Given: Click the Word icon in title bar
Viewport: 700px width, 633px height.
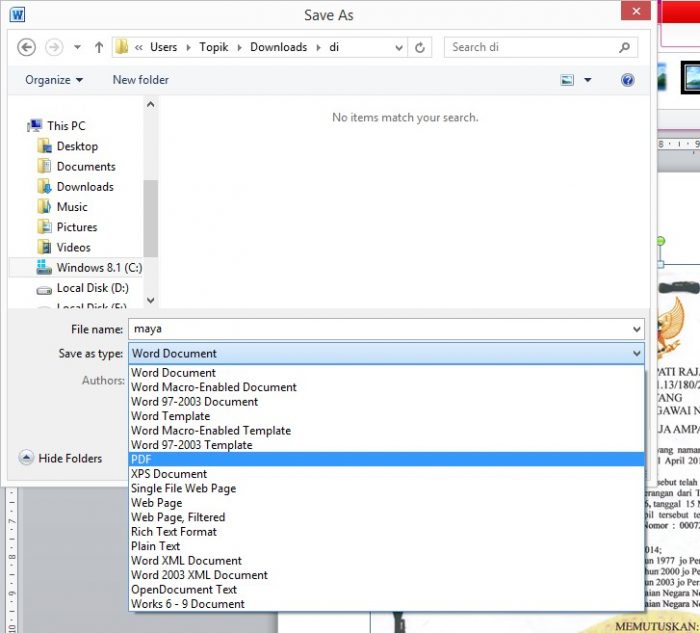Looking at the screenshot, I should tap(17, 15).
